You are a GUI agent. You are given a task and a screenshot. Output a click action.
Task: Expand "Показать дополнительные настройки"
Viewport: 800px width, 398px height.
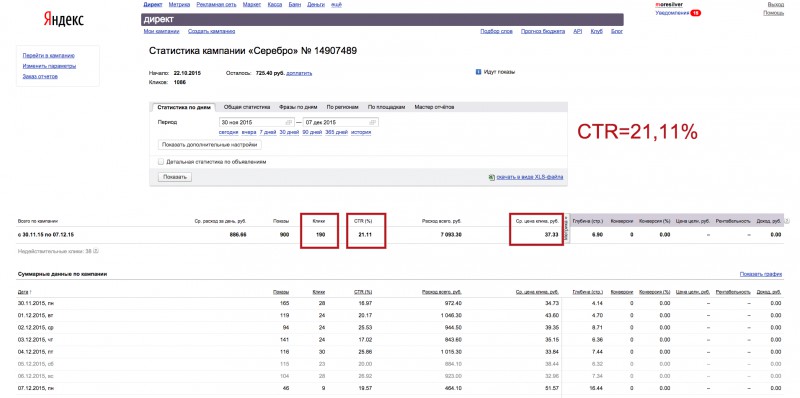pyautogui.click(x=210, y=145)
